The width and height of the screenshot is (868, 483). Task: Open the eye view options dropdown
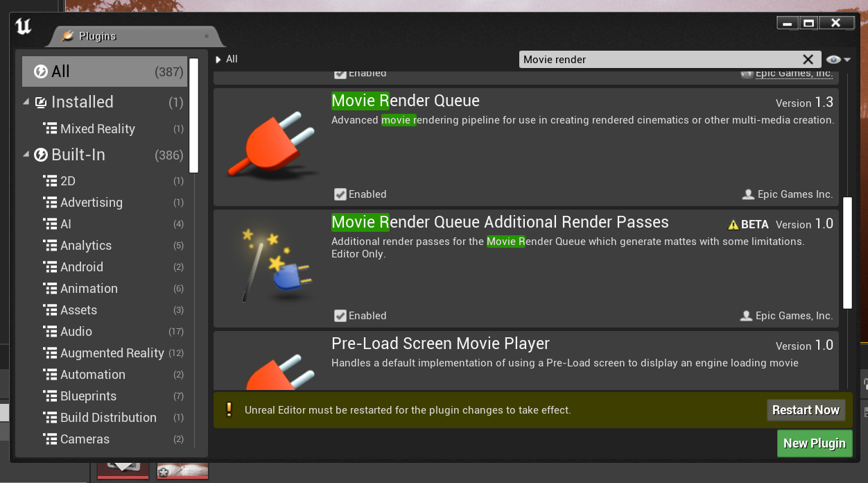pos(838,60)
